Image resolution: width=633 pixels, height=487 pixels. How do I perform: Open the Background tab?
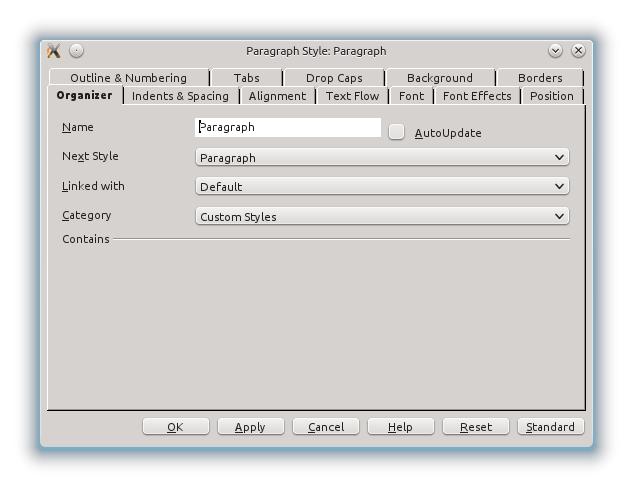439,78
